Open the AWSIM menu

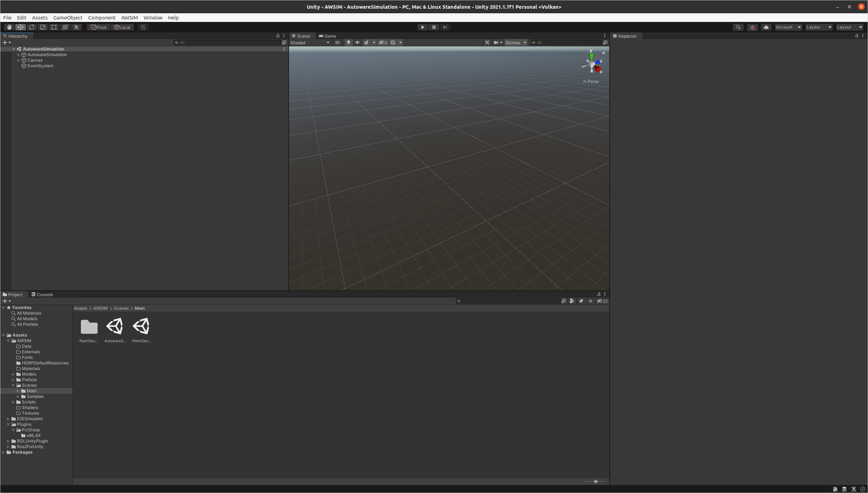(x=129, y=17)
